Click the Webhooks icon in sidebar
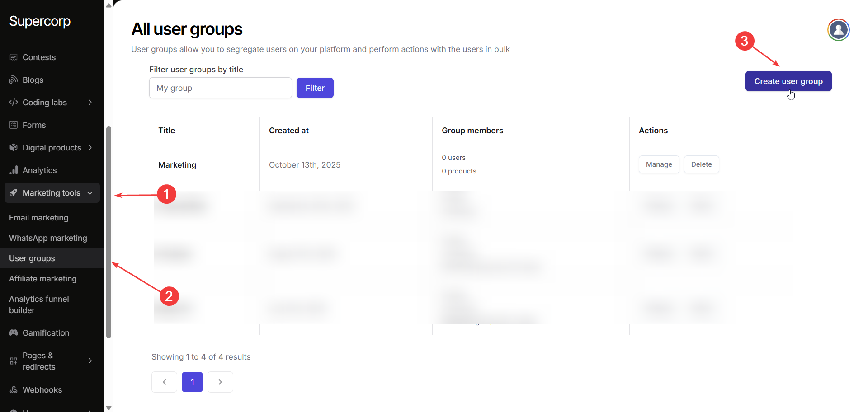 tap(14, 390)
